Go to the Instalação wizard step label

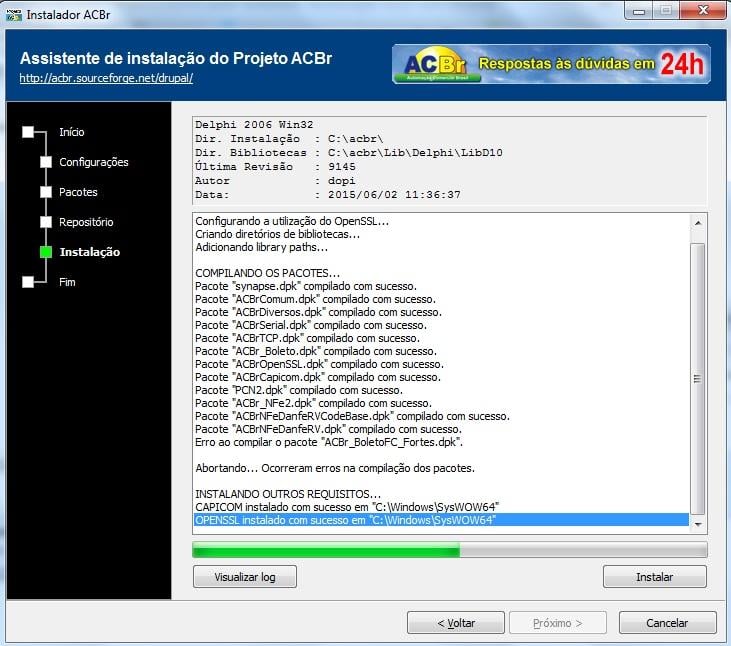pos(90,252)
